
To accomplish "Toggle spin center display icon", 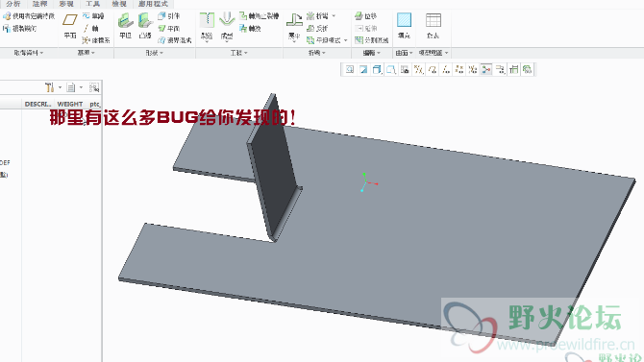I will [486, 70].
